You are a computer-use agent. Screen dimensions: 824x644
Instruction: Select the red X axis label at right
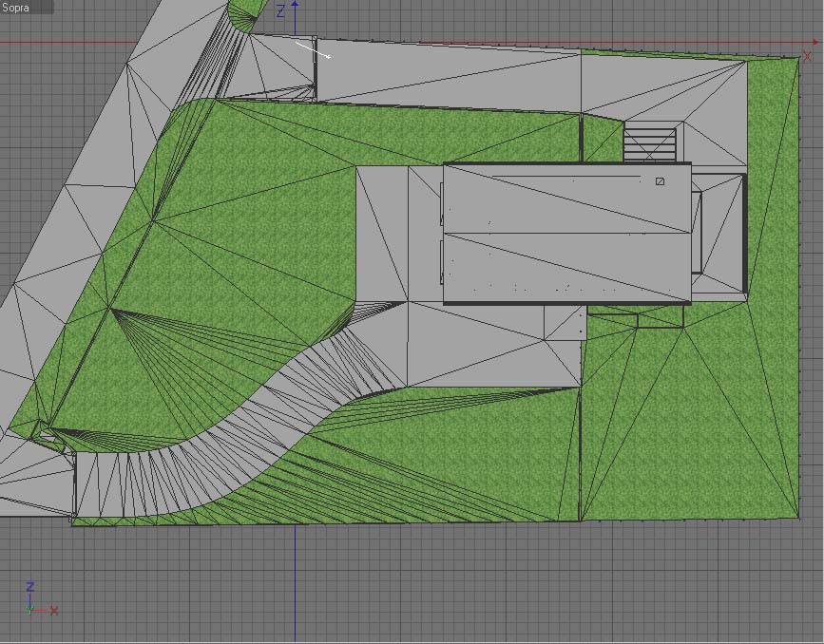806,56
